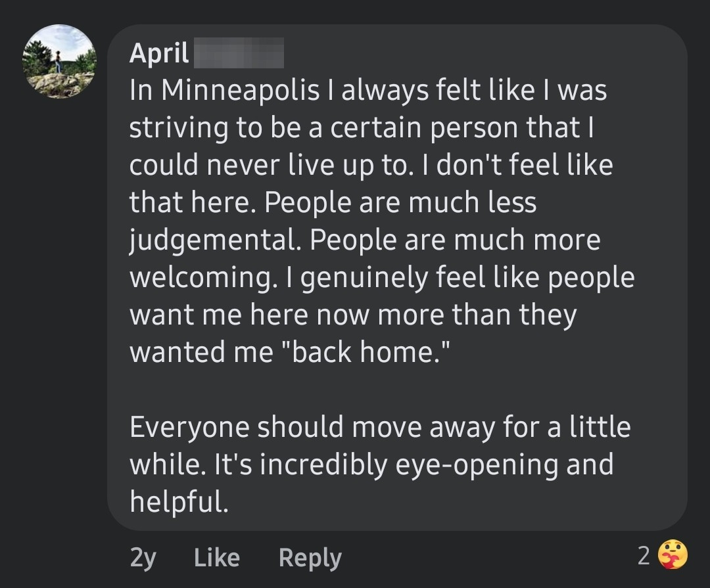Open April's circular profile picture
The width and height of the screenshot is (710, 588).
(59, 61)
